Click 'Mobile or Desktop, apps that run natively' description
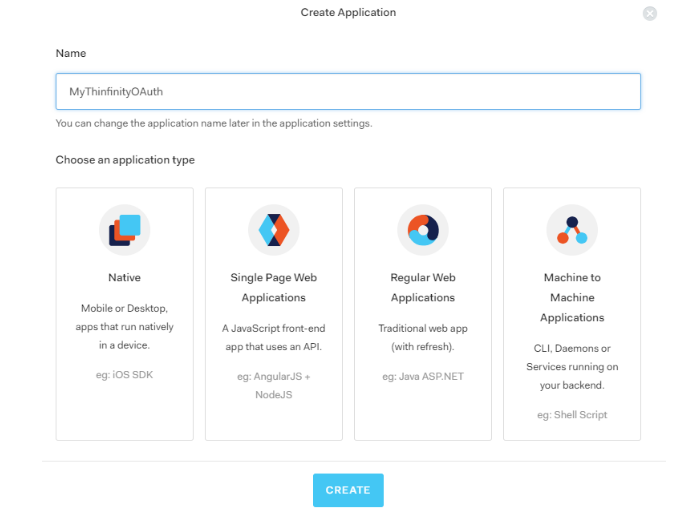This screenshot has width=690, height=532. [x=125, y=327]
